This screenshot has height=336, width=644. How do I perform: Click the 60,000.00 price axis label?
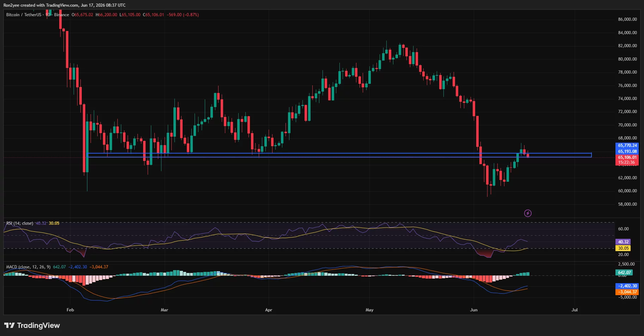pyautogui.click(x=627, y=191)
